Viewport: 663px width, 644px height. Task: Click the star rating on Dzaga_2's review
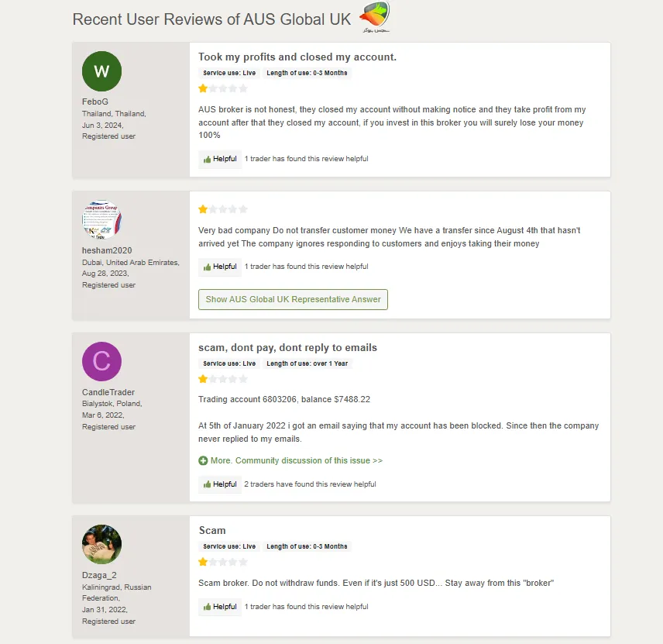[223, 562]
